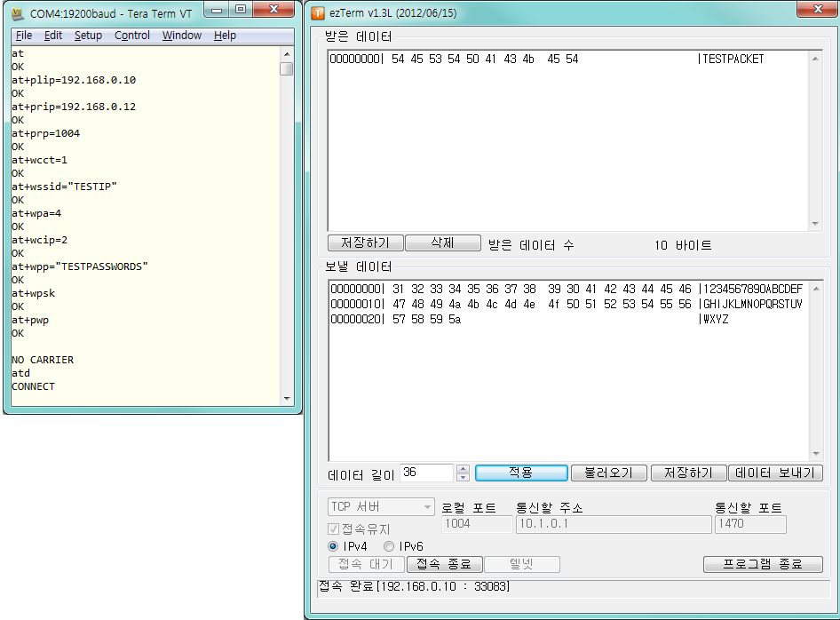Click the NO CARRIER line in Tera Term
The image size is (840, 620).
[x=43, y=360]
